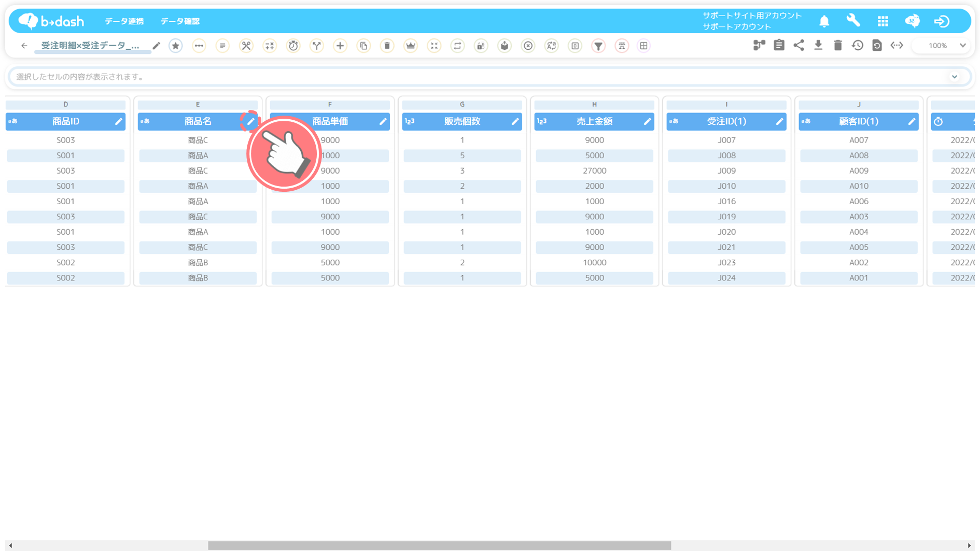Click the funnel filter toolbar icon
This screenshot has height=551, width=980.
pyautogui.click(x=598, y=46)
